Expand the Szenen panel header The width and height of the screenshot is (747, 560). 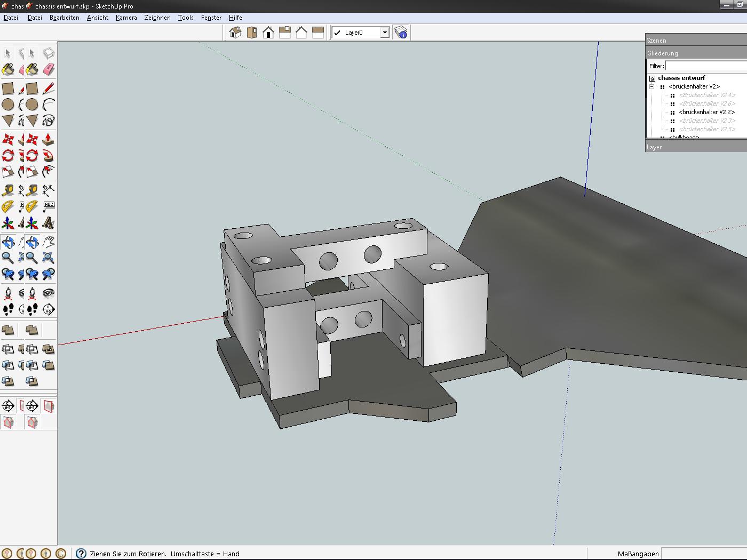click(696, 41)
